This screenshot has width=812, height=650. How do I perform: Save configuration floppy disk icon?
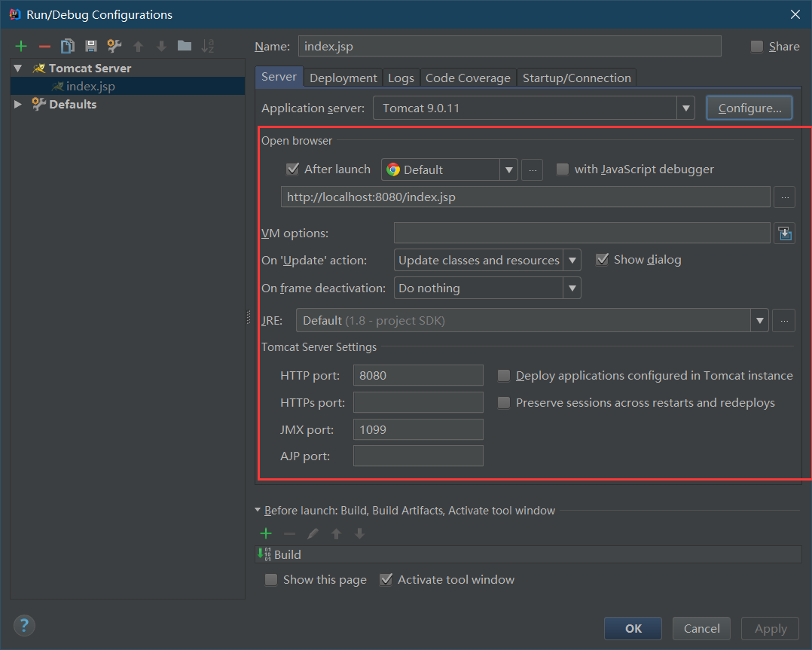click(x=91, y=47)
